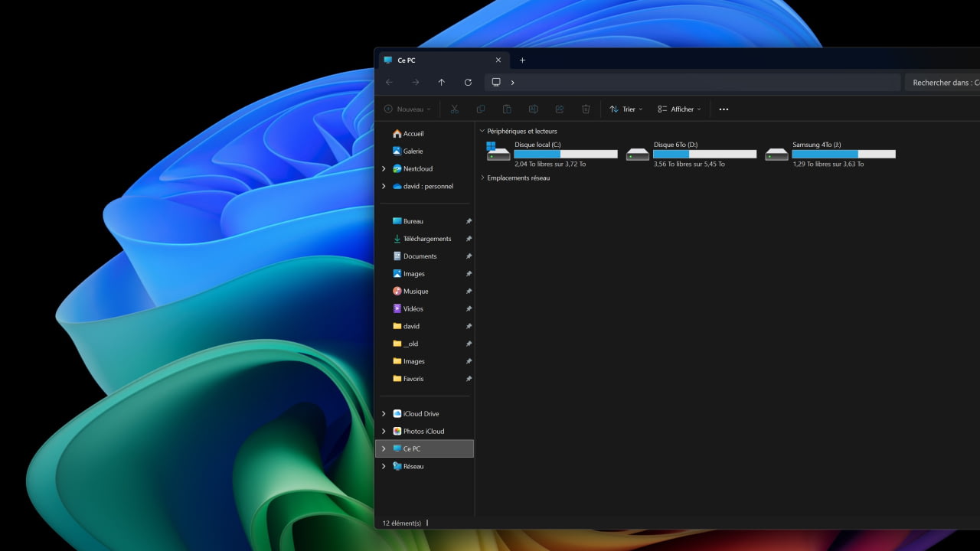Add a new tab with plus button
This screenshot has height=551, width=980.
523,60
